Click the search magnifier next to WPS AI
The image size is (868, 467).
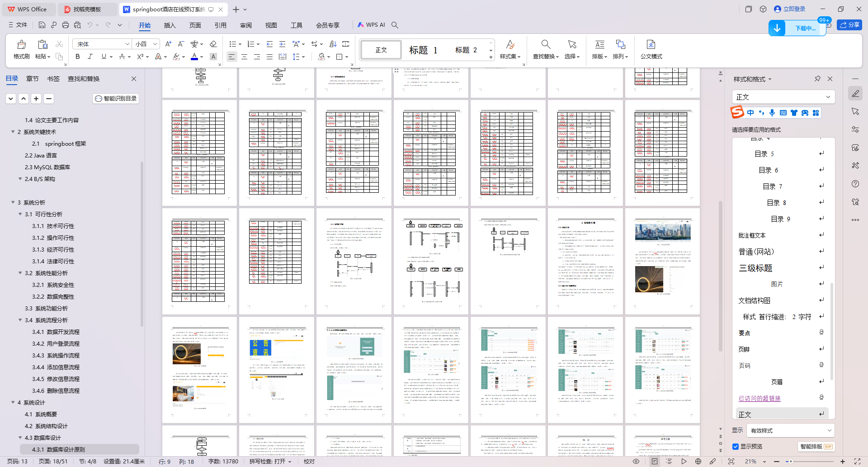tap(395, 25)
